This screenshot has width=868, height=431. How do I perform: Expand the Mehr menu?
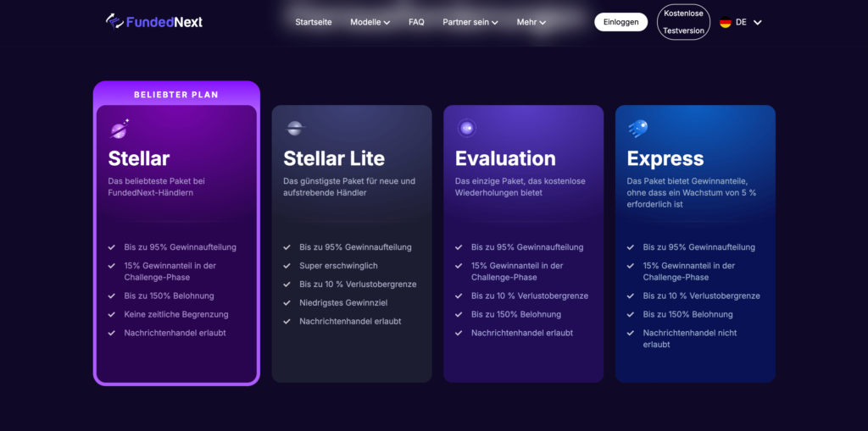[531, 22]
